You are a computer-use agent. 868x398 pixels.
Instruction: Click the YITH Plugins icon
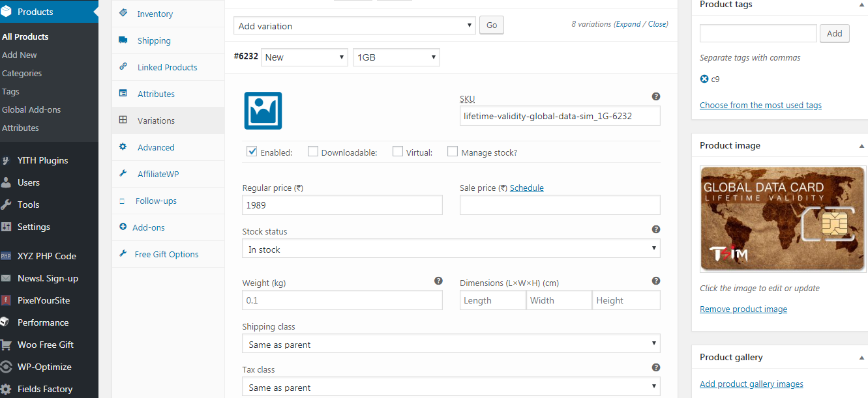coord(7,160)
